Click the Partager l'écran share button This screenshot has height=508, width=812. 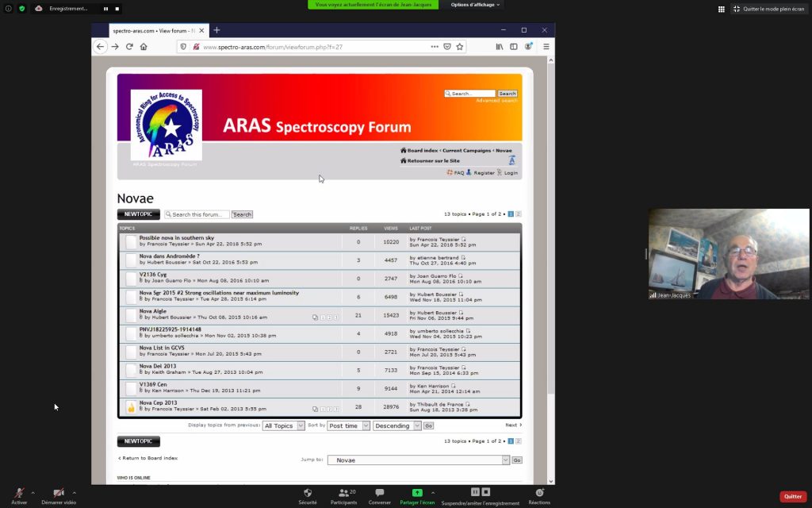417,496
